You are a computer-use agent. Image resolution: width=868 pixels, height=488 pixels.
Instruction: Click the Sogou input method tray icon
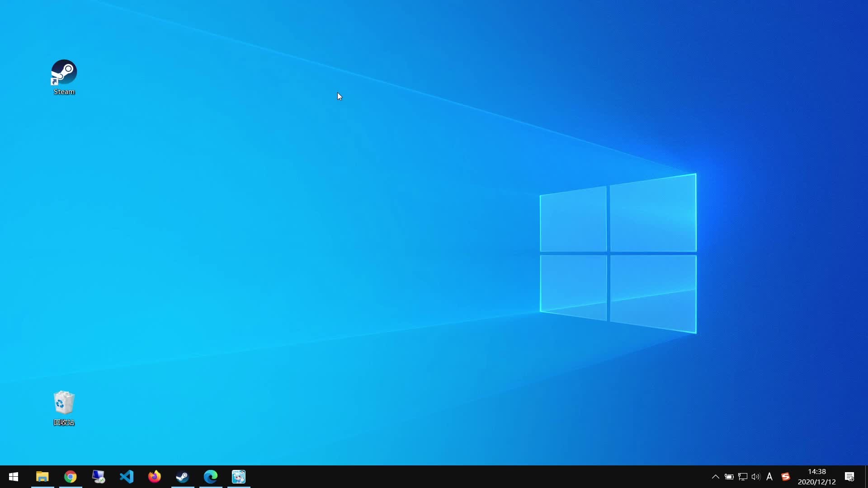[x=786, y=477]
